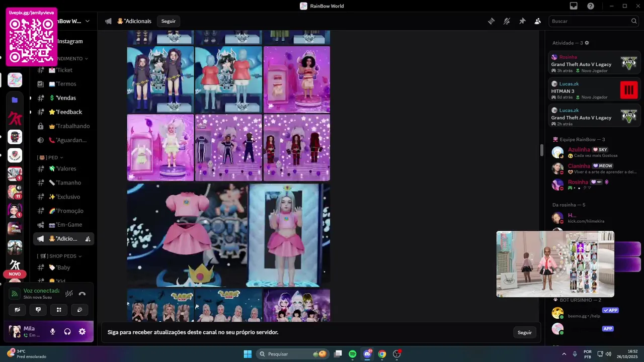The image size is (644, 362).
Task: Open the Em-Game announcement channel
Action: point(63,225)
